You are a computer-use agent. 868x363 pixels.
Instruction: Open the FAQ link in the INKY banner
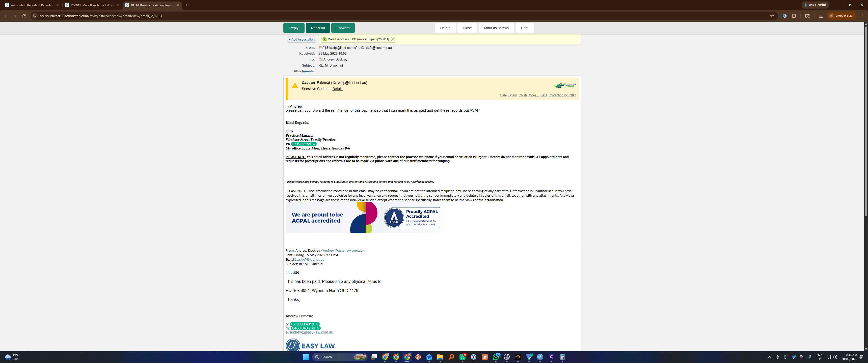click(x=543, y=95)
